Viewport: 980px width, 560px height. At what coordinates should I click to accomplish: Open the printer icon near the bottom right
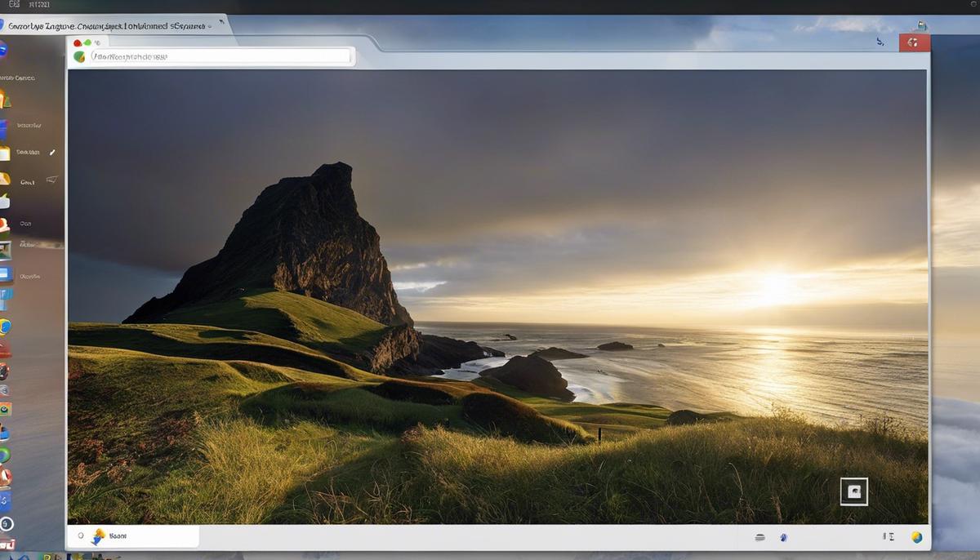tap(759, 537)
